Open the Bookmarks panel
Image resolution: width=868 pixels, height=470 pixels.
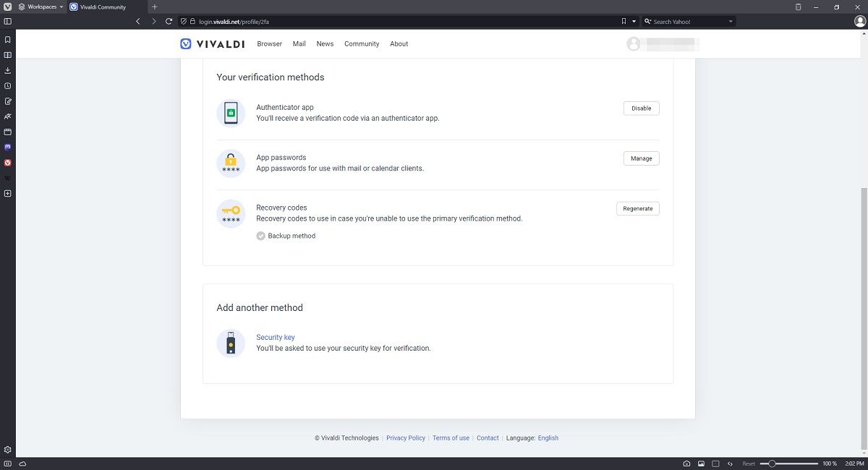coord(7,40)
